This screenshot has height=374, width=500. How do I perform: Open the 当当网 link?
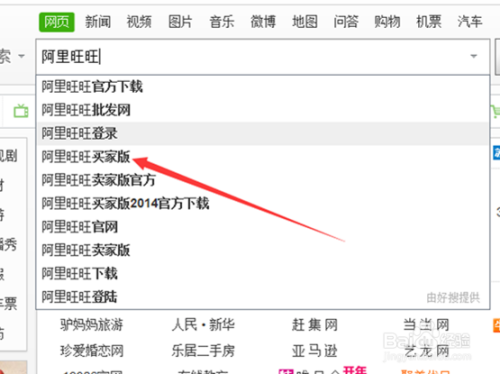pos(426,325)
